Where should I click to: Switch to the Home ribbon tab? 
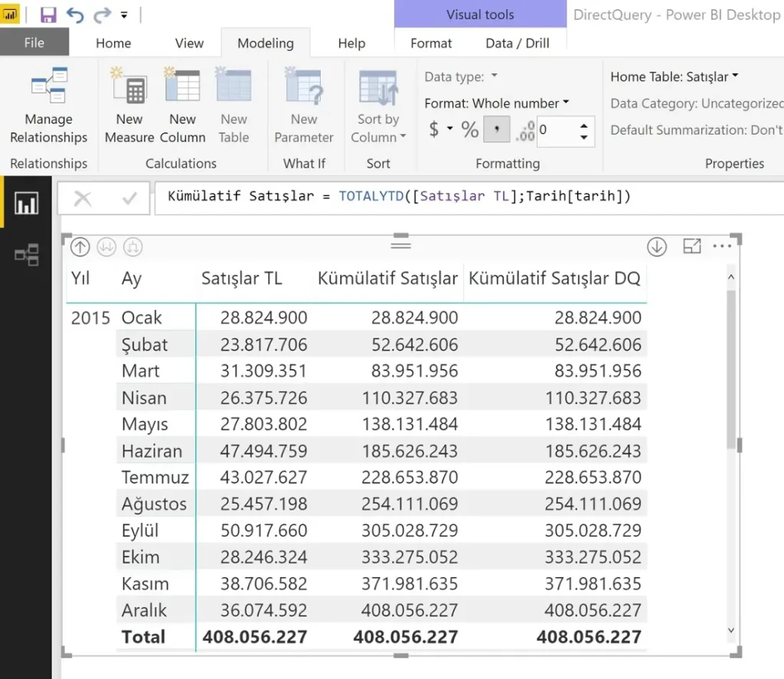tap(113, 43)
